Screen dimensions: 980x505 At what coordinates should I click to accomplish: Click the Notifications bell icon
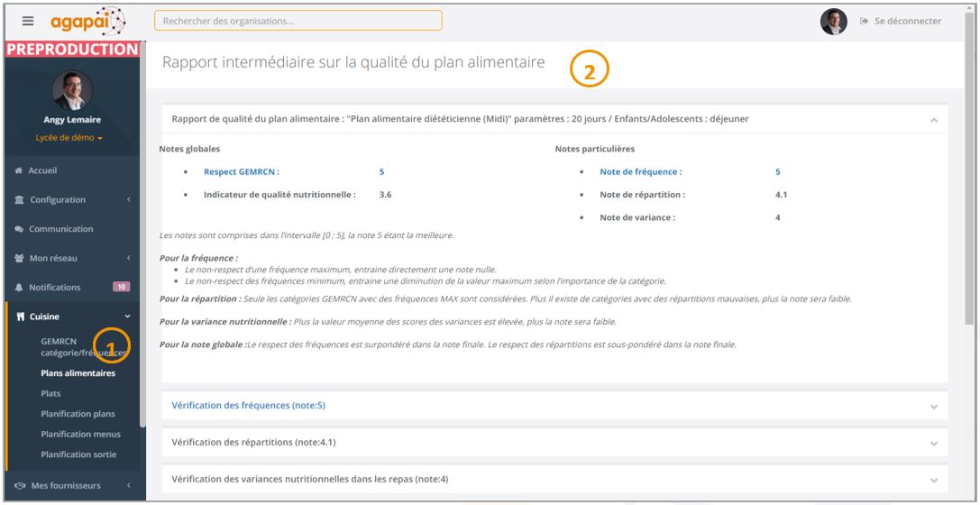tap(19, 288)
